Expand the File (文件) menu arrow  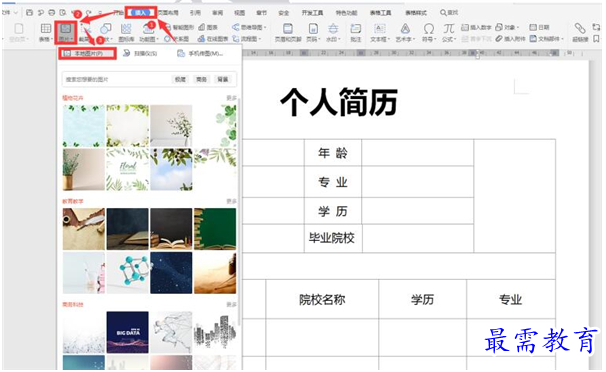pos(16,13)
